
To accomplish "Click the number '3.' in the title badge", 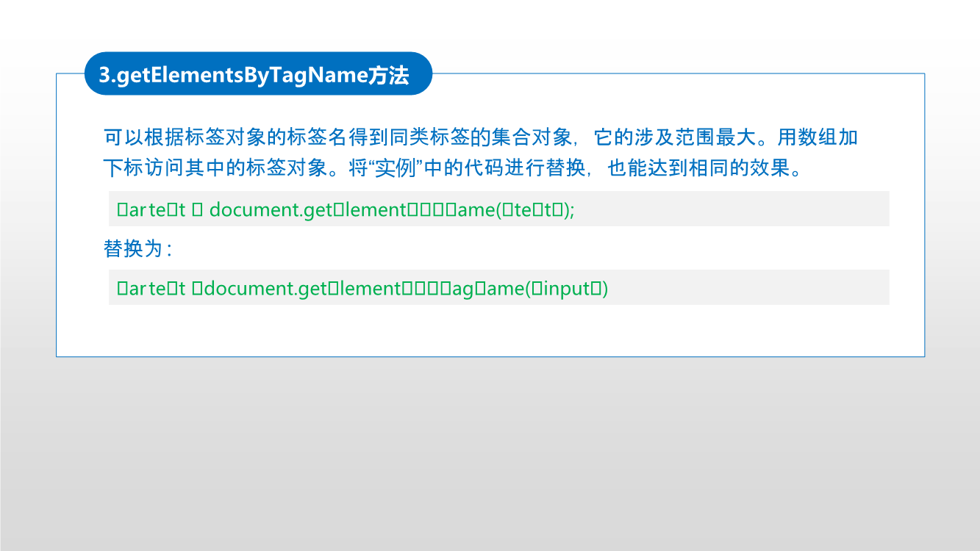I will pyautogui.click(x=107, y=75).
